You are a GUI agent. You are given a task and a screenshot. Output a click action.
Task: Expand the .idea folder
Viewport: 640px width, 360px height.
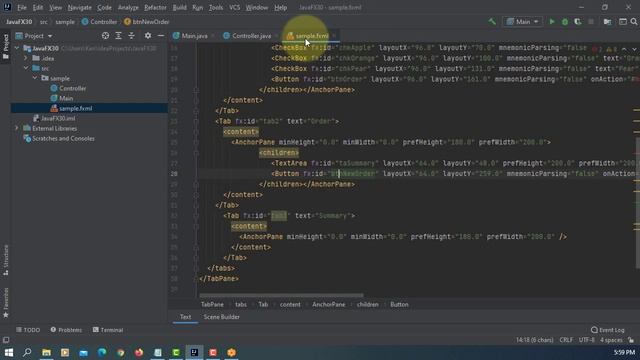(x=26, y=58)
